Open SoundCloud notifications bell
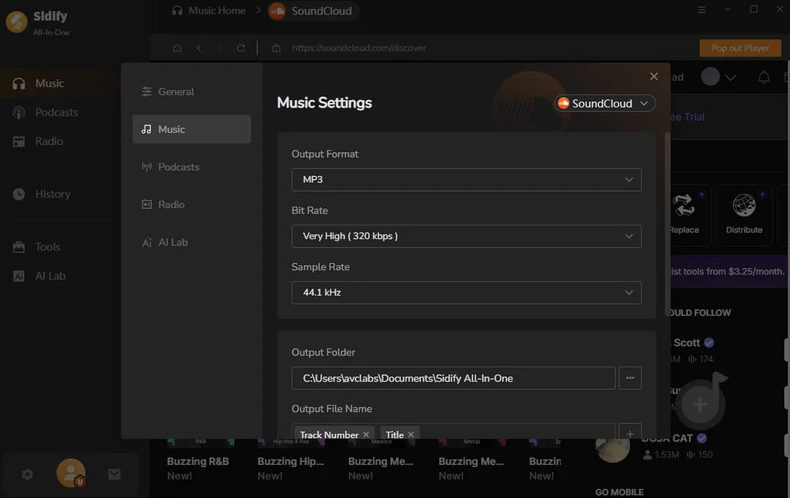790x498 pixels. [764, 77]
